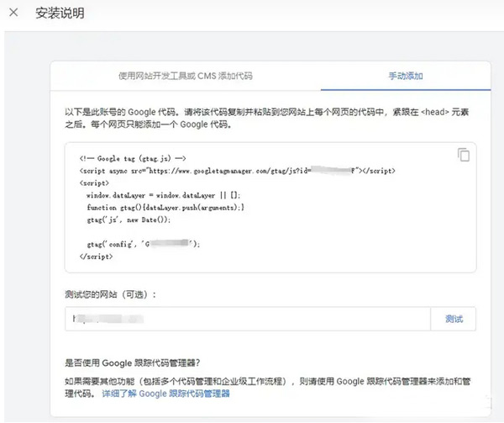Click the '<!-- Google tag (gtag.js) -->' code line
Image resolution: width=504 pixels, height=423 pixels.
[x=133, y=159]
